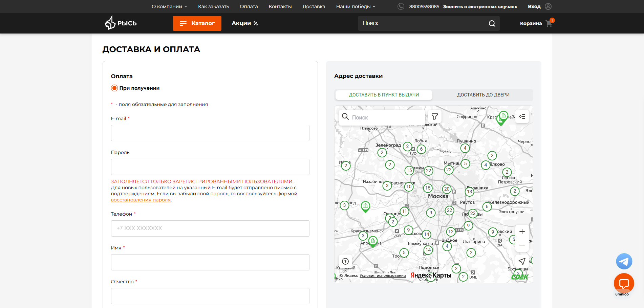Select 'Доставить в пункт выдачи' delivery mode

pos(384,95)
